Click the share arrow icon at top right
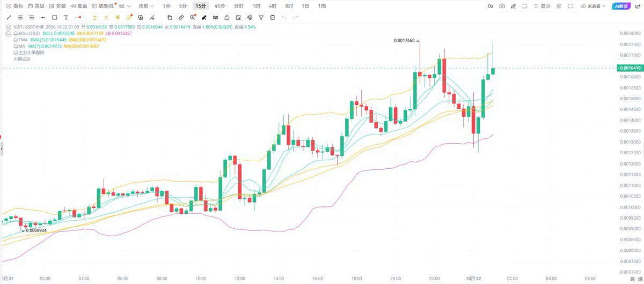The width and height of the screenshot is (644, 284). pos(638,6)
